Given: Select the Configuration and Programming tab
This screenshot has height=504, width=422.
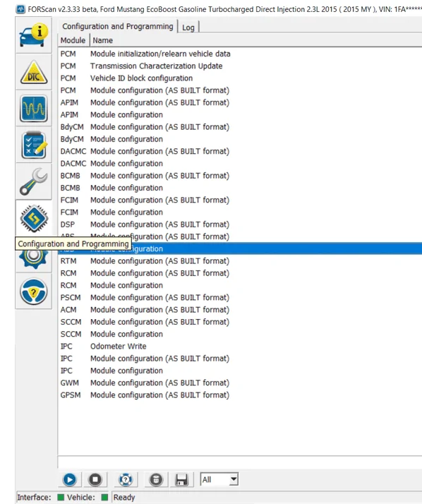Looking at the screenshot, I should coord(118,26).
